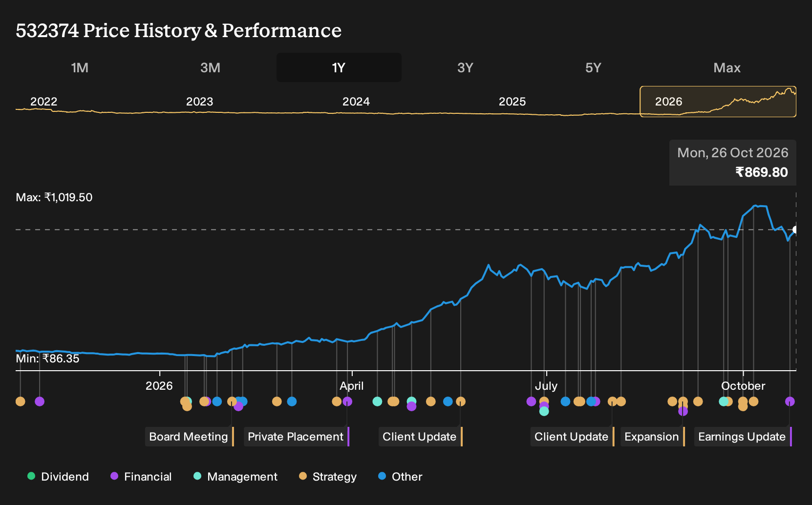Toggle the Other legend filter
This screenshot has height=505, width=812.
(x=400, y=477)
